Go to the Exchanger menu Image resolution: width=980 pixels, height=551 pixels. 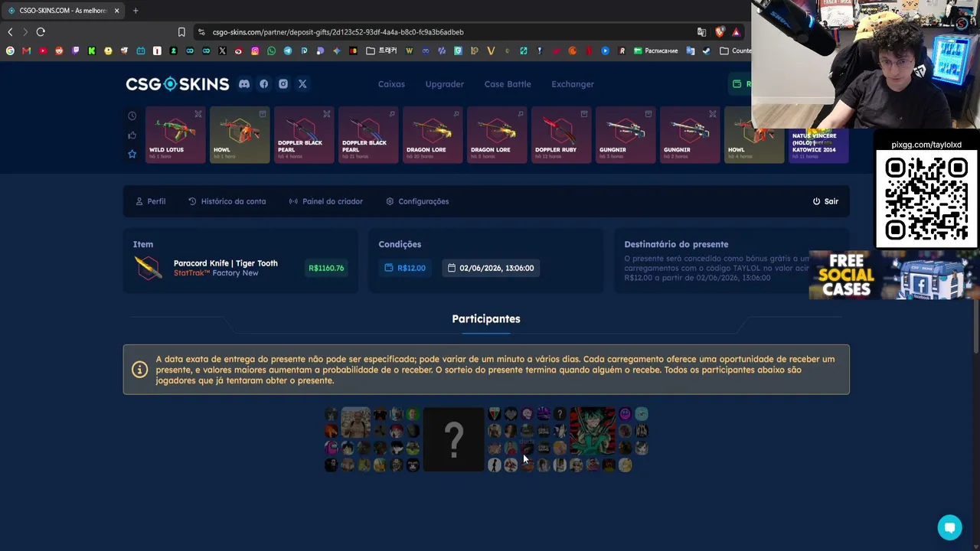click(573, 84)
